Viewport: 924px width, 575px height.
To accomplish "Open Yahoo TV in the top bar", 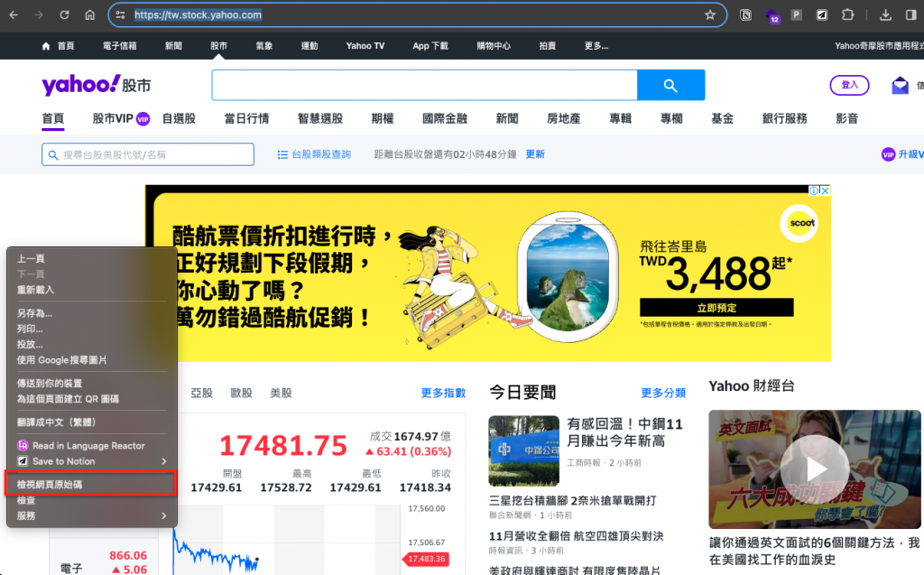I will click(x=365, y=45).
